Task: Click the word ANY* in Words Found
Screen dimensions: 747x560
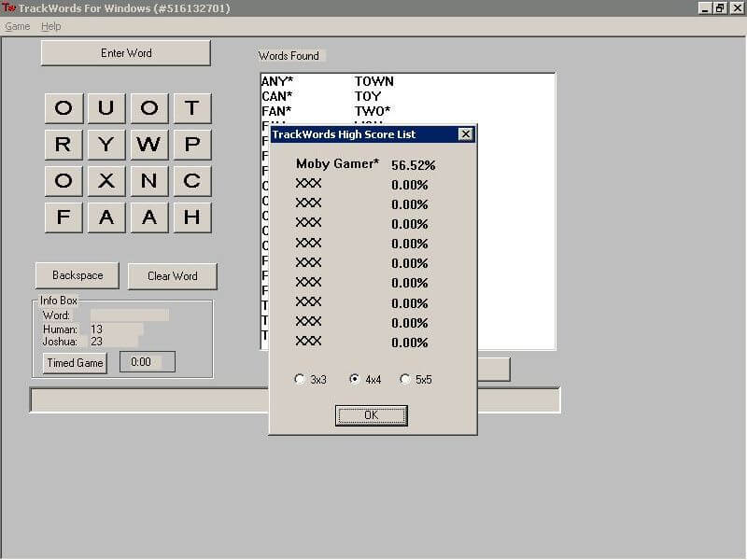Action: point(277,81)
